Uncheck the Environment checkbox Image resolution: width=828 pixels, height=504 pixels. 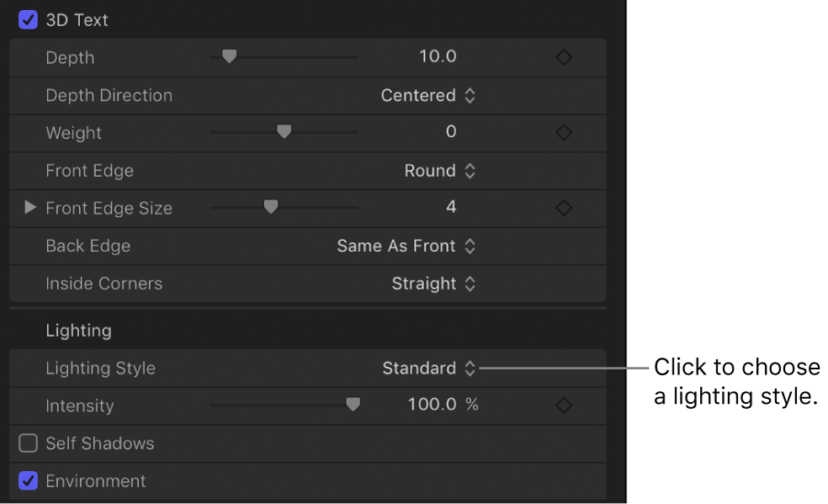(29, 481)
